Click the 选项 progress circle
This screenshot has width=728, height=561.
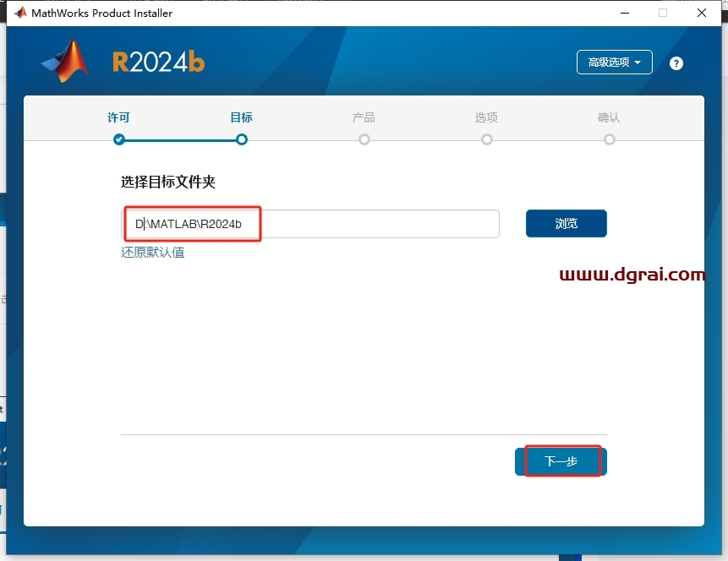coord(486,139)
